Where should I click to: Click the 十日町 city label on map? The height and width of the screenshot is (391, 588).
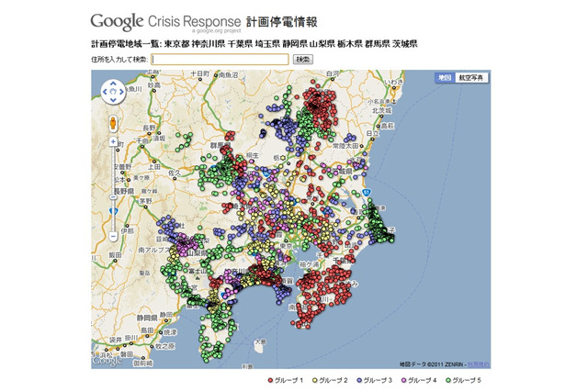point(200,74)
